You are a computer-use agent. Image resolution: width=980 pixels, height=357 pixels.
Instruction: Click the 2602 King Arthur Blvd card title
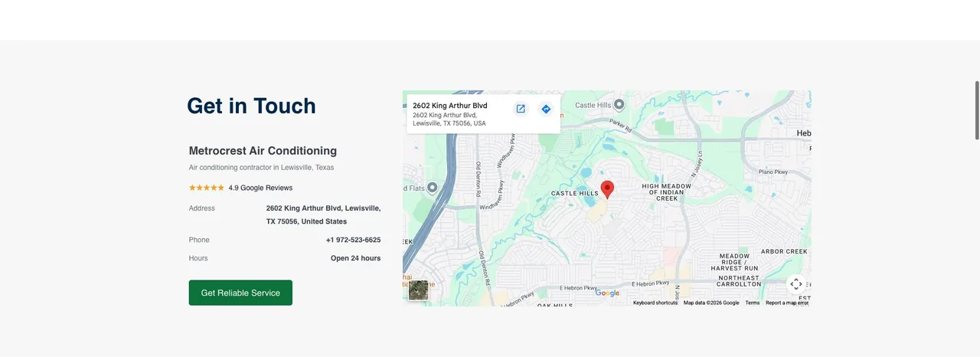click(450, 106)
